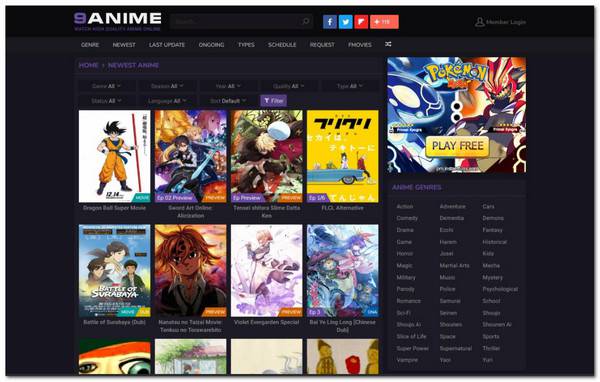Go to the ONGOING menu item

coord(211,45)
